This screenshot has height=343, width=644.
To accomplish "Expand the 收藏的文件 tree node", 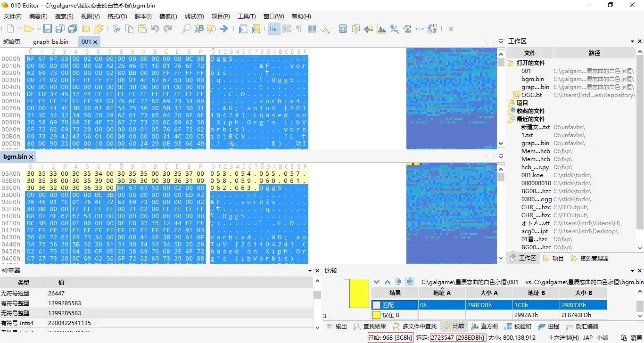I will click(x=512, y=111).
